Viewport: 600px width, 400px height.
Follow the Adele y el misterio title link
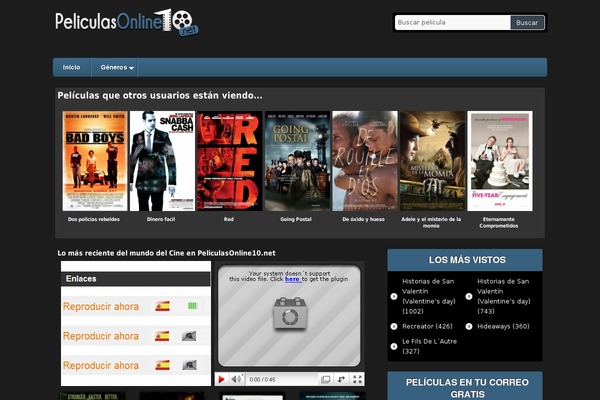(x=431, y=222)
